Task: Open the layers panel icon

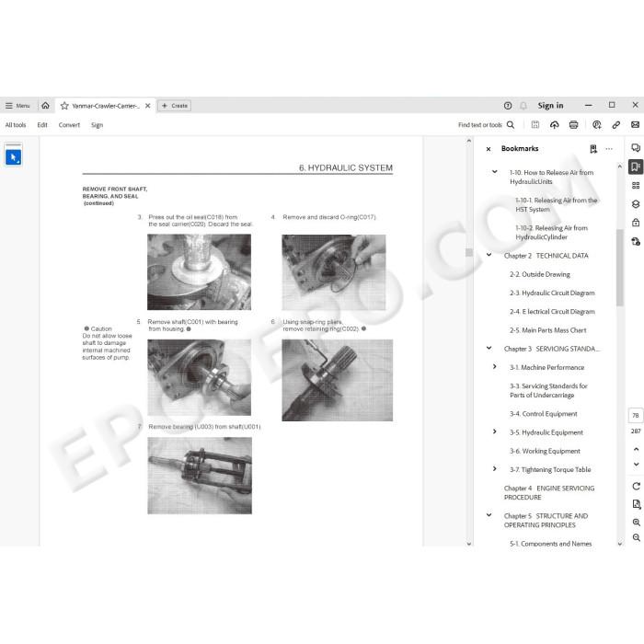Action: pyautogui.click(x=636, y=204)
